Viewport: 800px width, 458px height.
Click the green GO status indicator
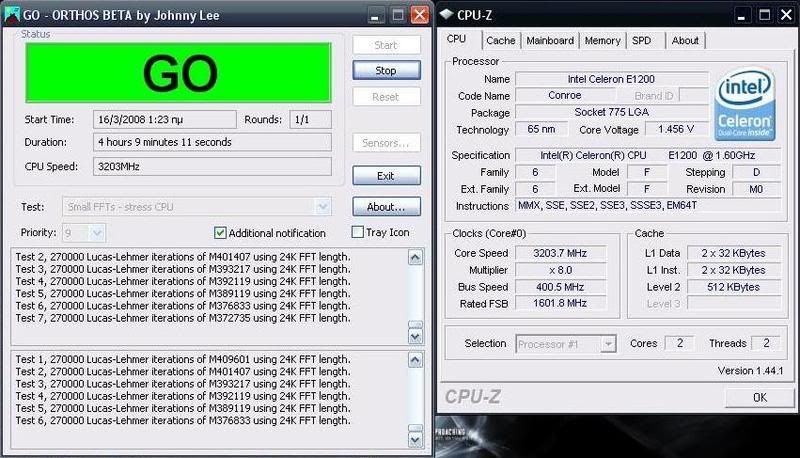point(178,73)
